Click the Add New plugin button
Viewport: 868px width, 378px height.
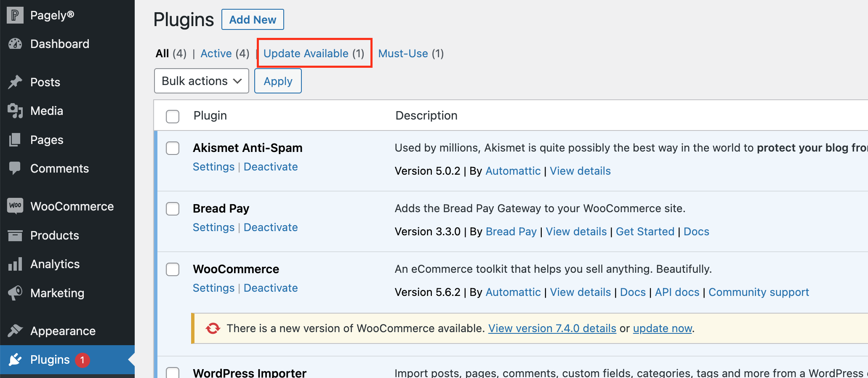[x=253, y=19]
